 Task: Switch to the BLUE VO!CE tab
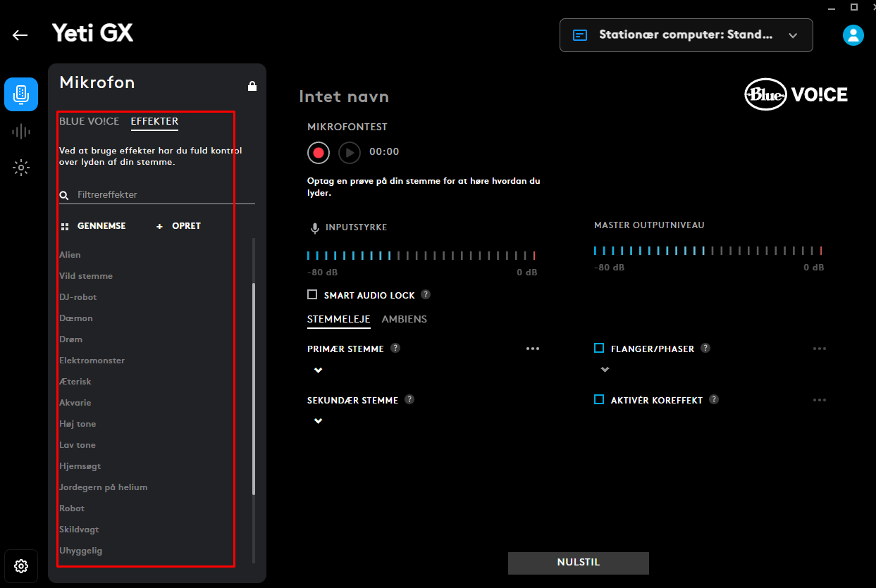(90, 121)
